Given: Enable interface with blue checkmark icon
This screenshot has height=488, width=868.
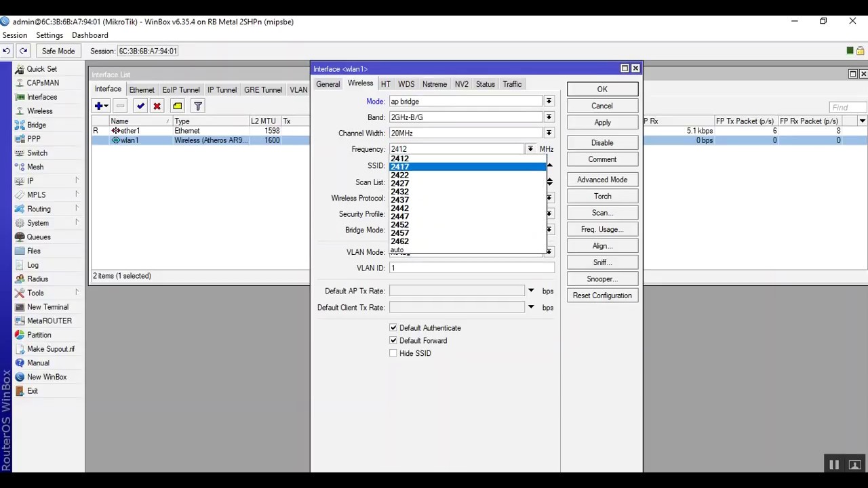Looking at the screenshot, I should [x=140, y=106].
